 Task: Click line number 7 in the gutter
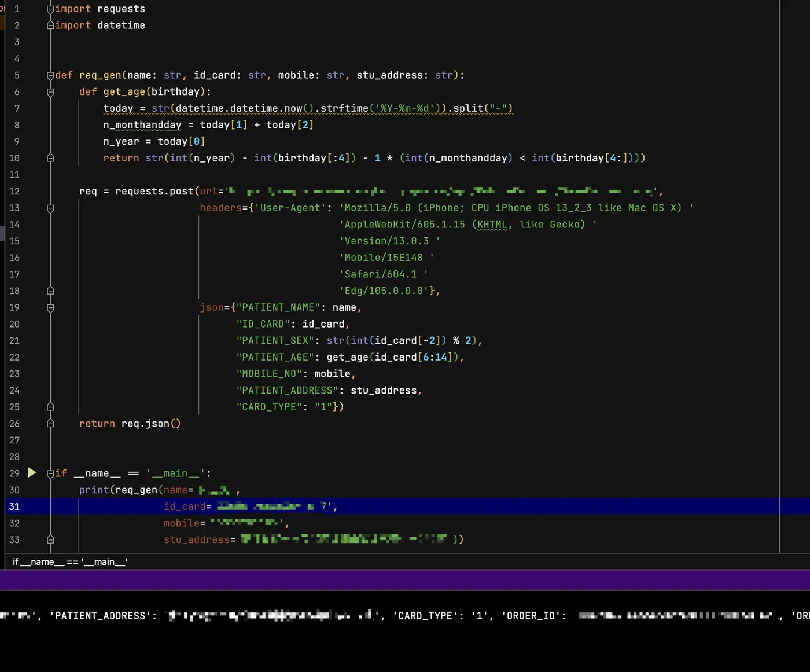17,108
